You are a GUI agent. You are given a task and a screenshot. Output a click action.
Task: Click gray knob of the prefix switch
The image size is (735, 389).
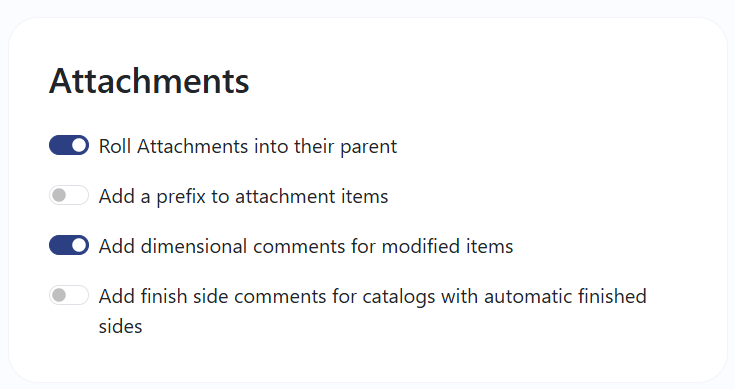click(x=59, y=195)
